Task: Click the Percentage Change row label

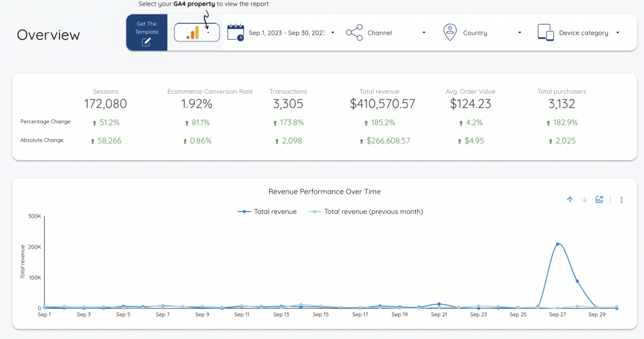Action: tap(45, 121)
